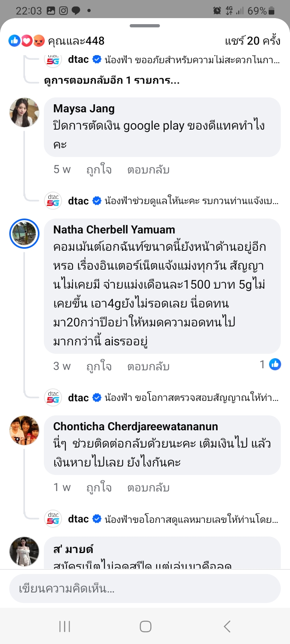Toggle ถูกใจ on Chonticha's comment
The width and height of the screenshot is (290, 644).
[99, 488]
